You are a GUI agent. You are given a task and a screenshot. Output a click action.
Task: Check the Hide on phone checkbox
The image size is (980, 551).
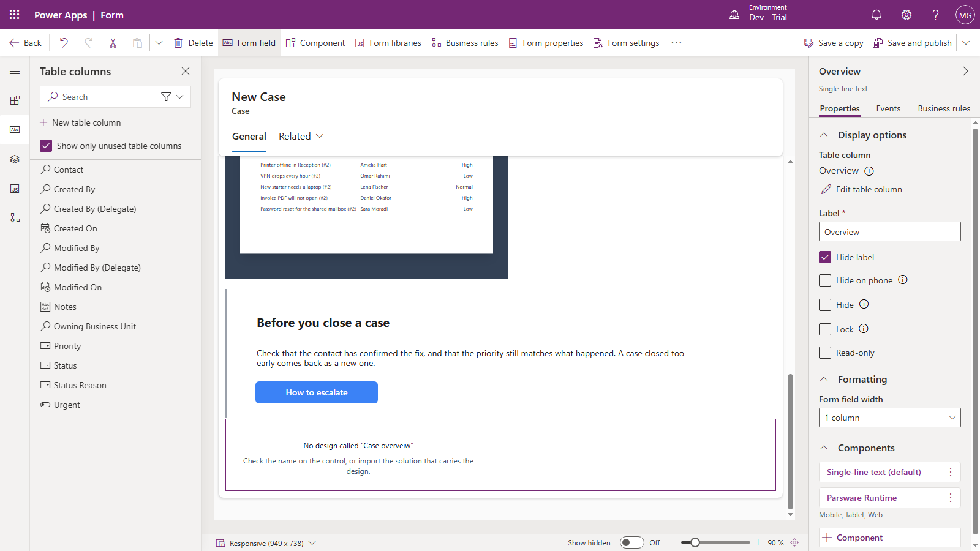coord(825,280)
